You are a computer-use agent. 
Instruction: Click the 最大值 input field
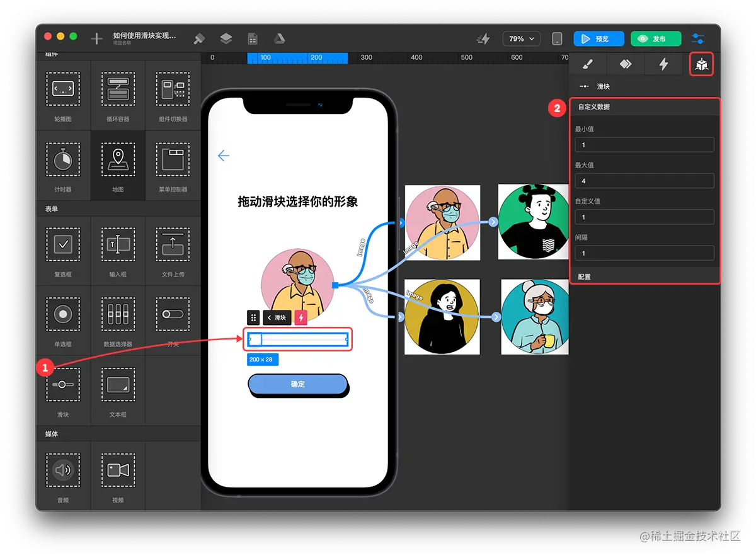click(x=644, y=181)
